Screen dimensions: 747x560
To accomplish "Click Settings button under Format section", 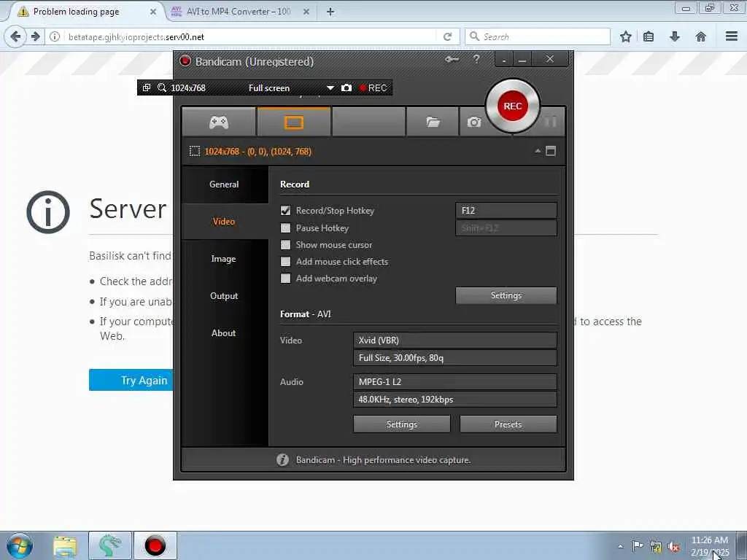I will [x=402, y=424].
